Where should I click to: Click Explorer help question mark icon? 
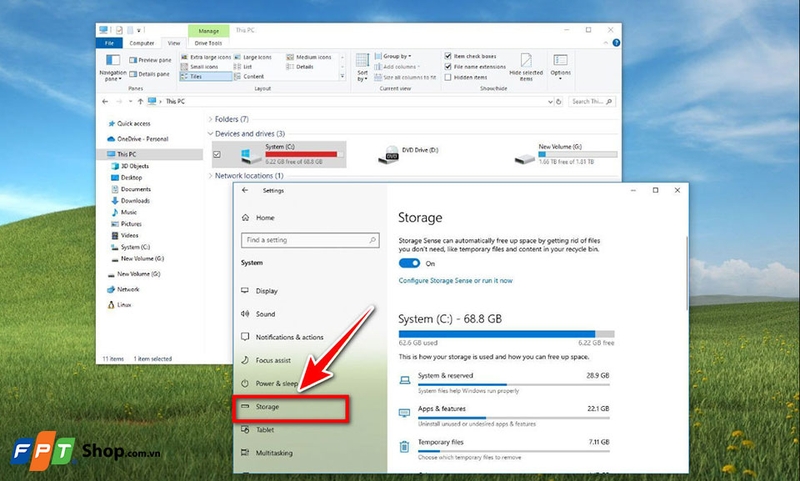[616, 43]
